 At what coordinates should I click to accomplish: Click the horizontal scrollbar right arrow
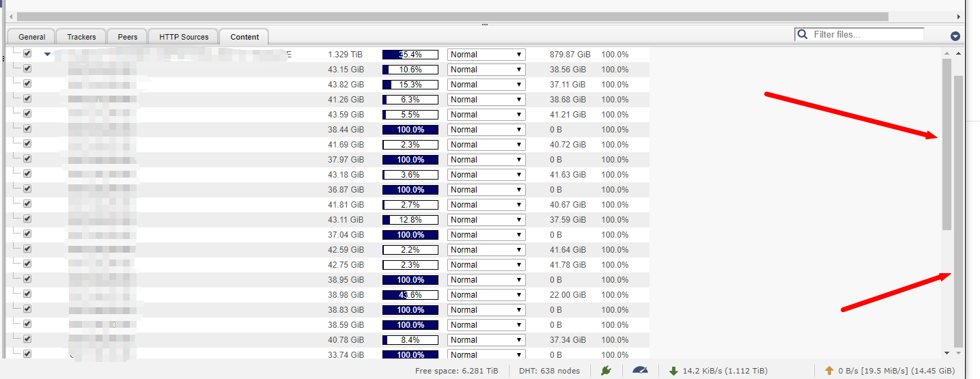[x=960, y=16]
